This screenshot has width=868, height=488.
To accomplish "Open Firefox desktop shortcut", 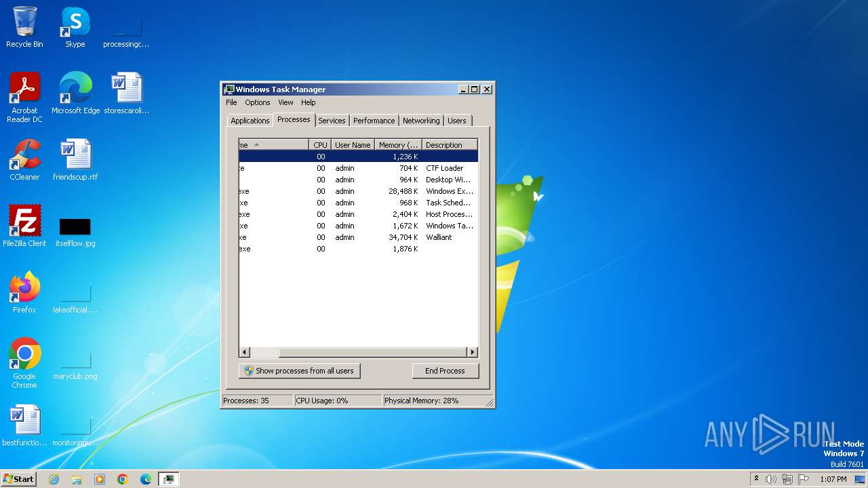I will tap(24, 293).
